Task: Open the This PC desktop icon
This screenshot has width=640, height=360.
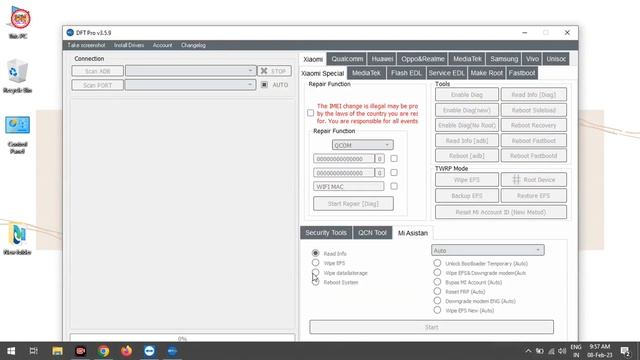Action: [18, 23]
